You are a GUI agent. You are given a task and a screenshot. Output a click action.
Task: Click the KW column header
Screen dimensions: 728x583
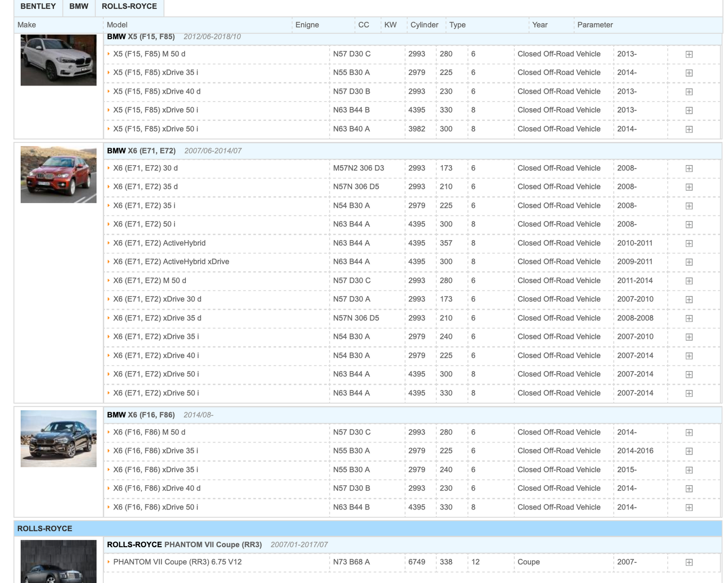(390, 25)
